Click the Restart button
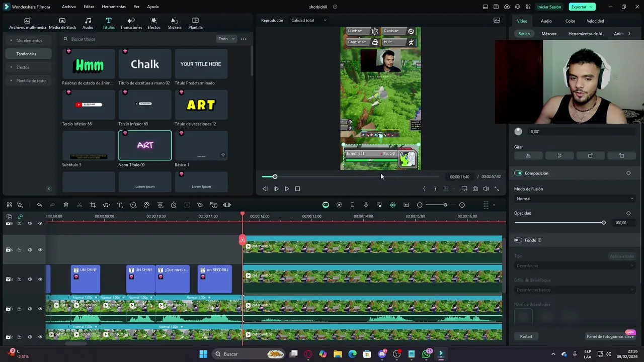The width and height of the screenshot is (644, 362). click(x=526, y=336)
